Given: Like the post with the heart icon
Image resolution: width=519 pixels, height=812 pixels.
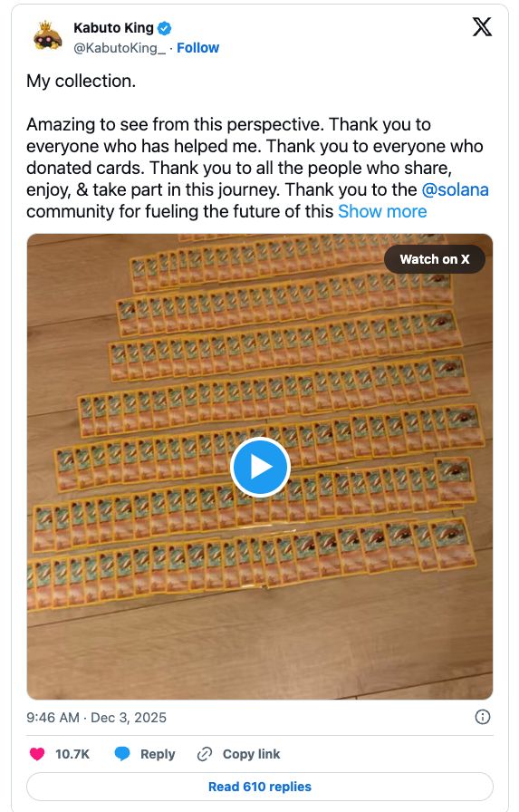Looking at the screenshot, I should click(x=37, y=754).
